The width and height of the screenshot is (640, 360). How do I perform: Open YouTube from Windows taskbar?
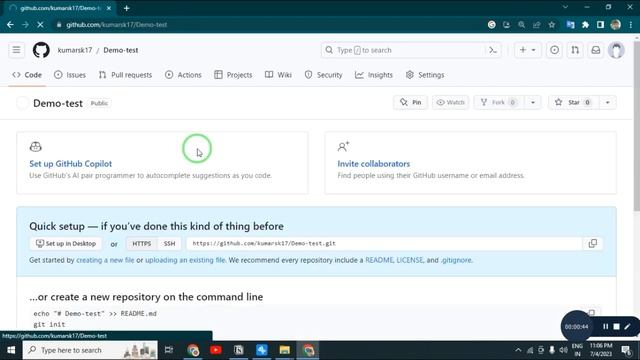[x=216, y=350]
